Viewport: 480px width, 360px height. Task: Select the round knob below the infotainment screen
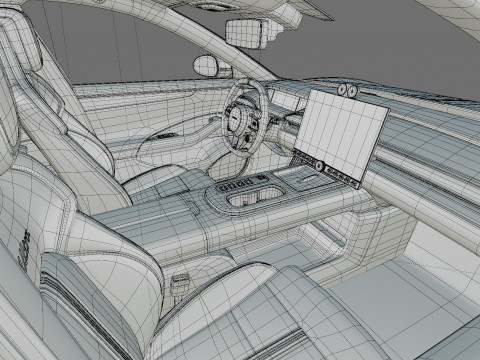point(320,166)
